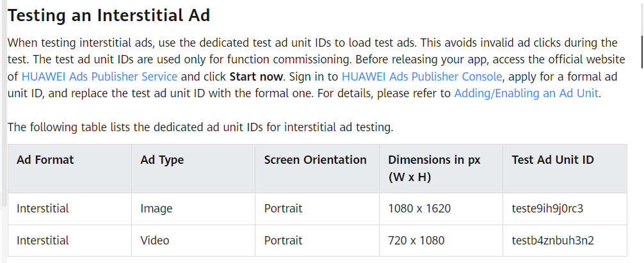This screenshot has height=263, width=644.
Task: Click the 1080 x 1620 dimensions cell
Action: (419, 209)
